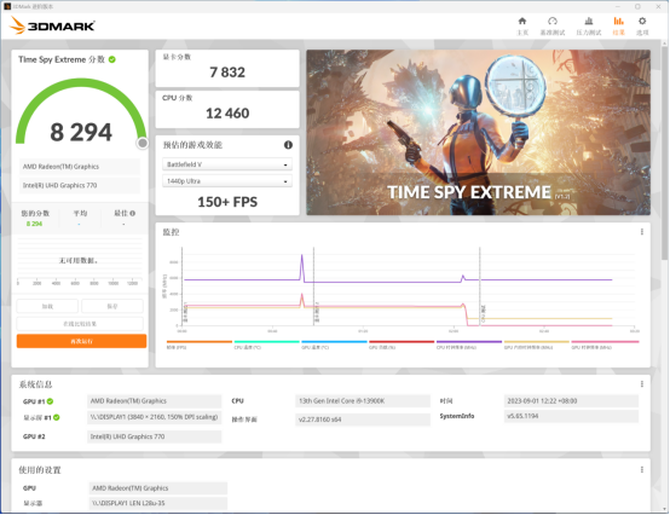Click the orange Run Again button
This screenshot has width=670, height=515.
click(82, 341)
